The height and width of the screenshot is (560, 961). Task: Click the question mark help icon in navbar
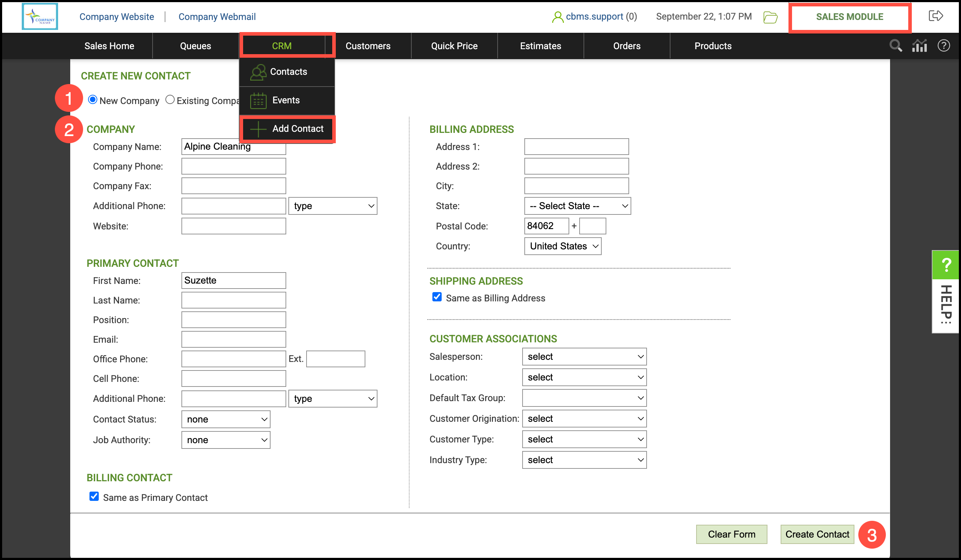pos(944,46)
